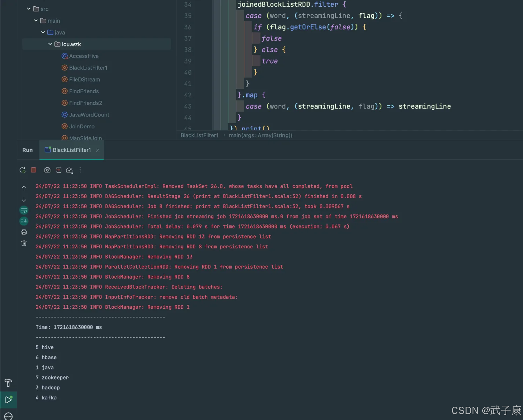Click the exit/restore layout icon in Run toolbar
The width and height of the screenshot is (523, 420).
[x=59, y=170]
